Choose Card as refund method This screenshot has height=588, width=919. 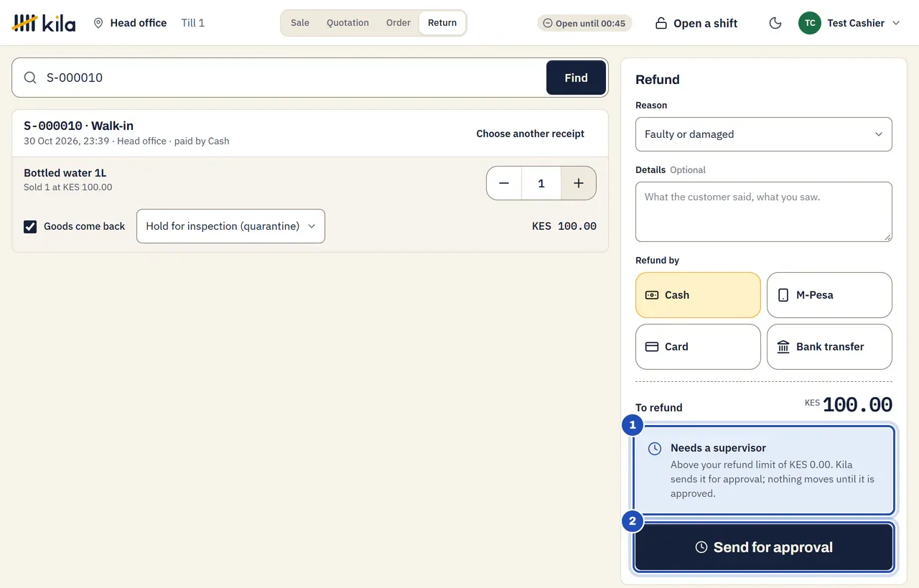coord(698,347)
